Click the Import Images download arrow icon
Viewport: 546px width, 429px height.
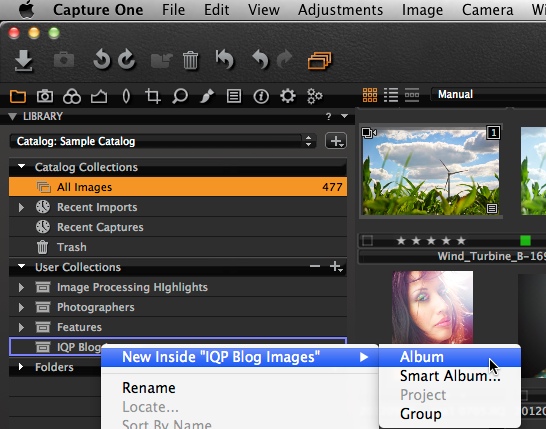pos(24,60)
